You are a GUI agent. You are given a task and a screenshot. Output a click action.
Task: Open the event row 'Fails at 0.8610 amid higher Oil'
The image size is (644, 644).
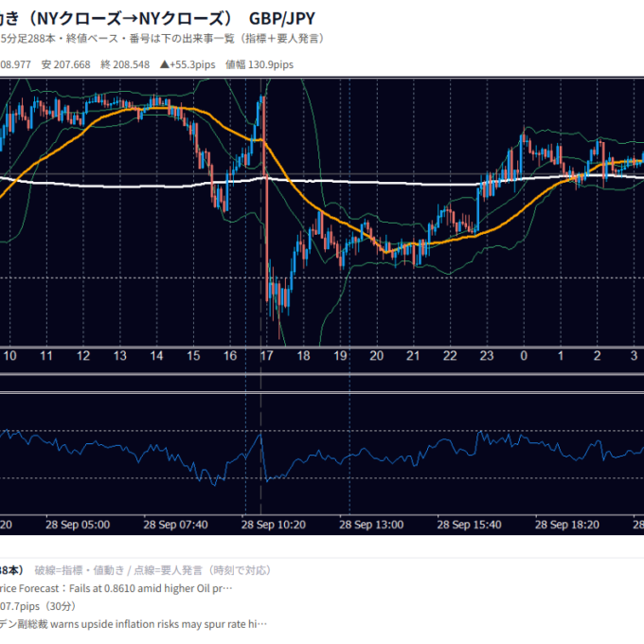click(116, 588)
